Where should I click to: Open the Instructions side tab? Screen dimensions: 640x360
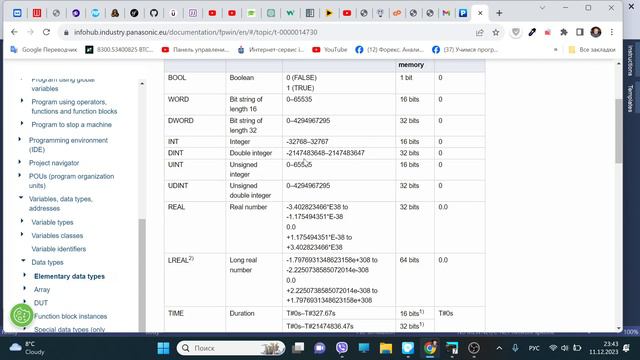pos(630,60)
